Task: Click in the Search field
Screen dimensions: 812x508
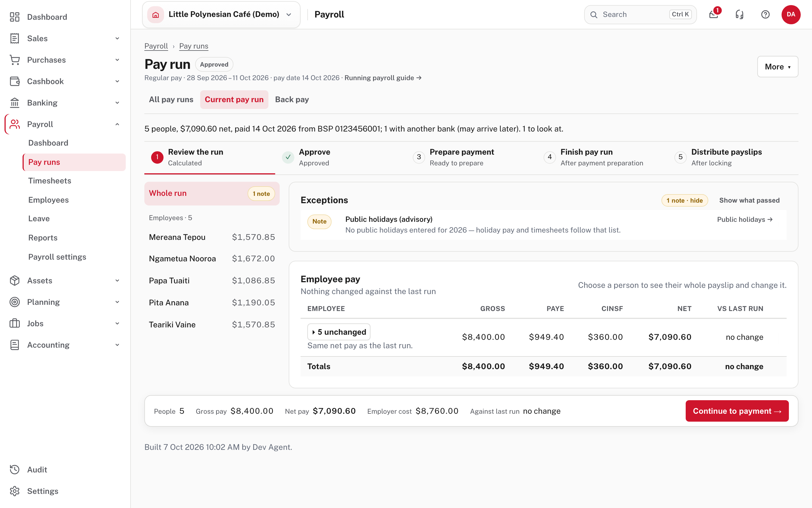Action: tap(640, 14)
